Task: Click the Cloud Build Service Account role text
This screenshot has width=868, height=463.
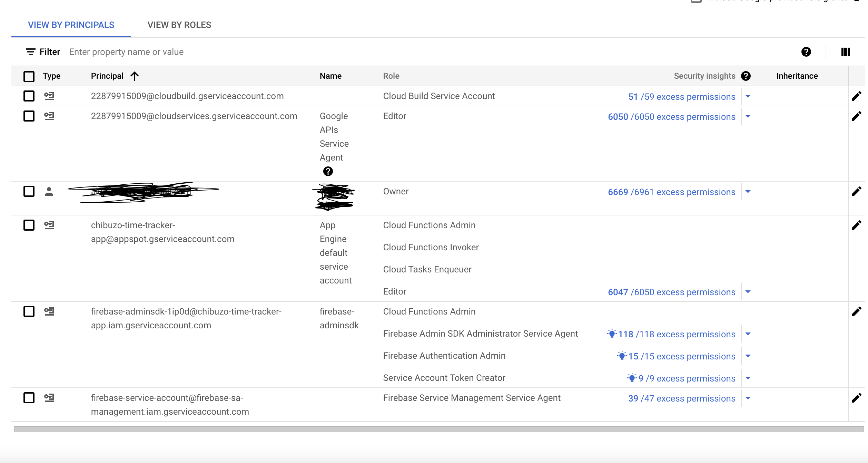Action: point(439,96)
